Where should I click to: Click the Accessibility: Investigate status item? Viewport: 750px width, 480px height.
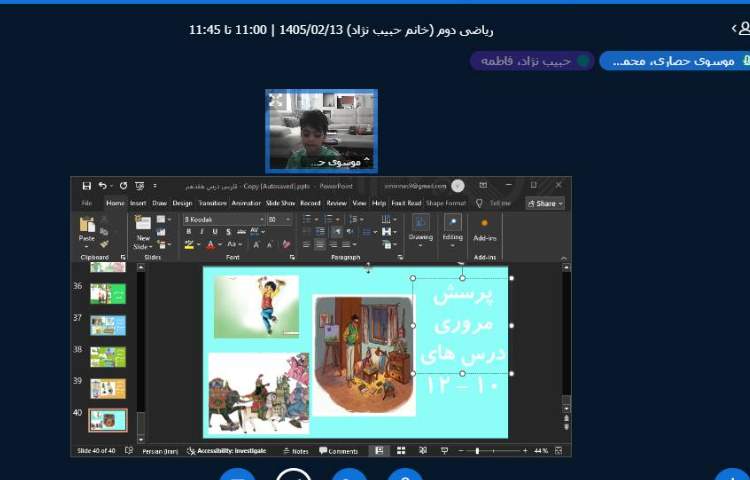click(x=226, y=451)
